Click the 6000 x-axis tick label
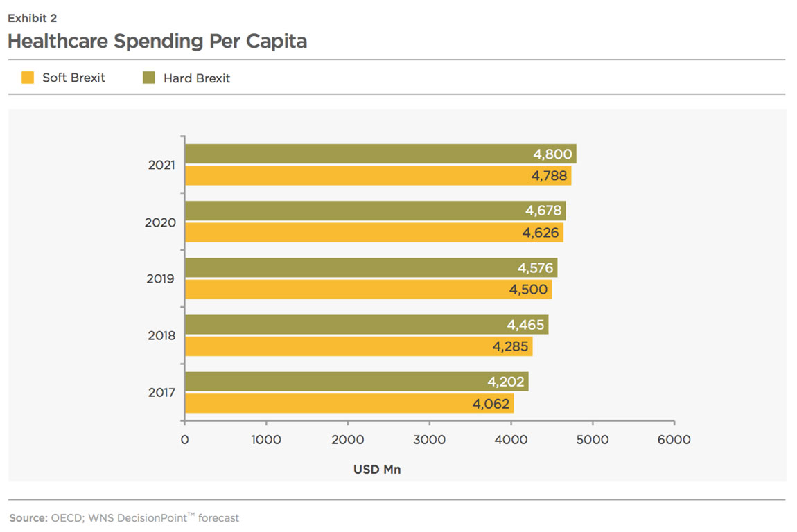 [674, 439]
